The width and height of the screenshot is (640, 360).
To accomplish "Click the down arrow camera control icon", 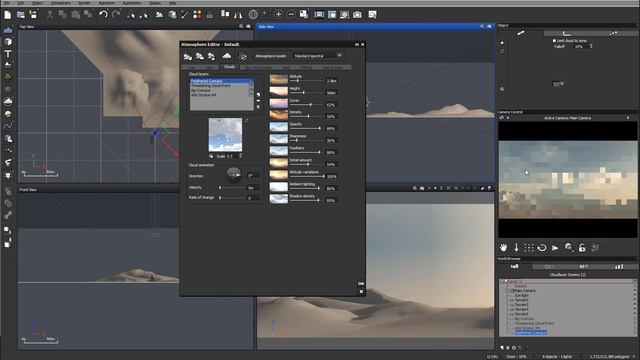I will coord(516,247).
